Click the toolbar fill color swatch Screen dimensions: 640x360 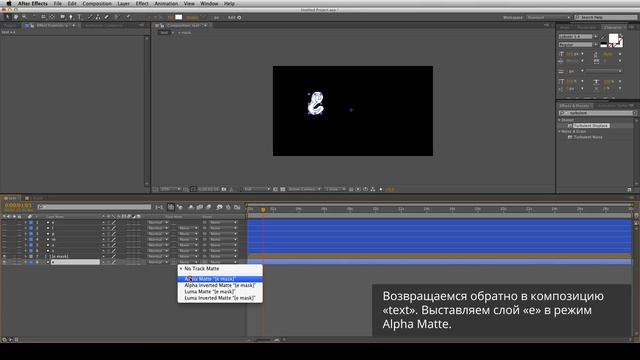(179, 17)
